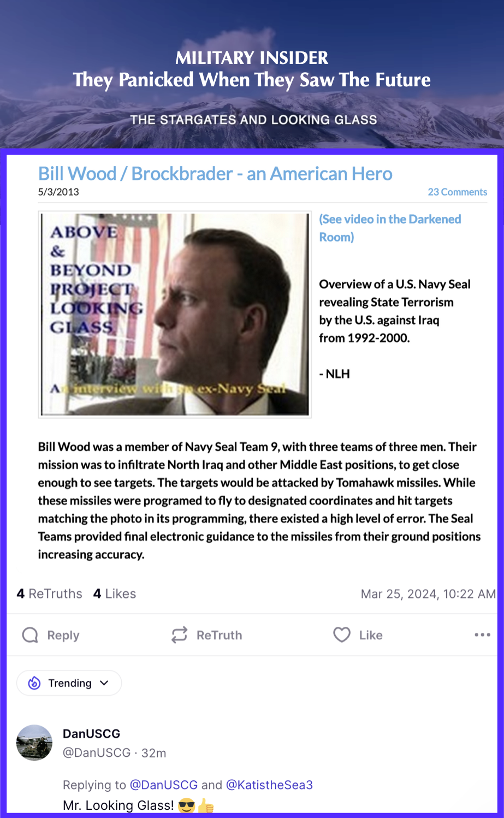Viewport: 504px width, 818px height.
Task: Click the post timestamp Mar 25, 2024
Action: 428,594
